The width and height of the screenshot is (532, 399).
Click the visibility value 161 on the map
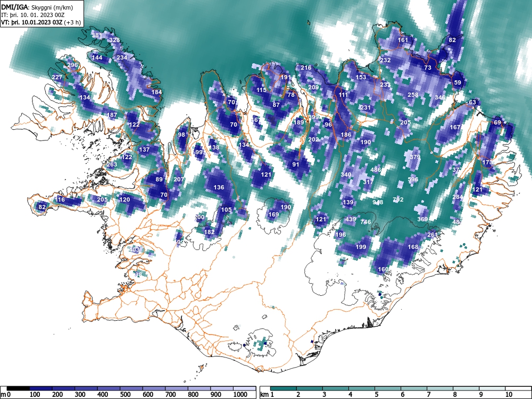(403, 40)
